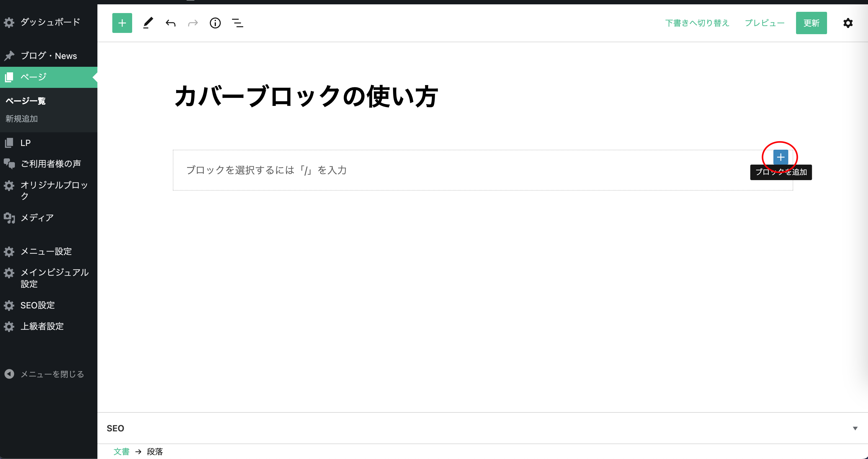868x459 pixels.
Task: Open the プレビュー preview link
Action: coord(764,23)
